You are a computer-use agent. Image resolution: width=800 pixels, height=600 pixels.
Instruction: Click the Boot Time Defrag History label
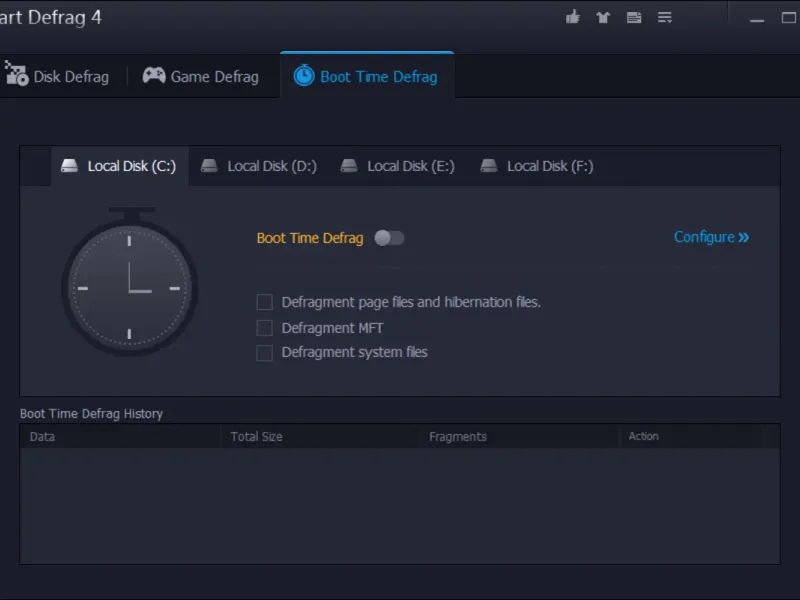point(91,413)
